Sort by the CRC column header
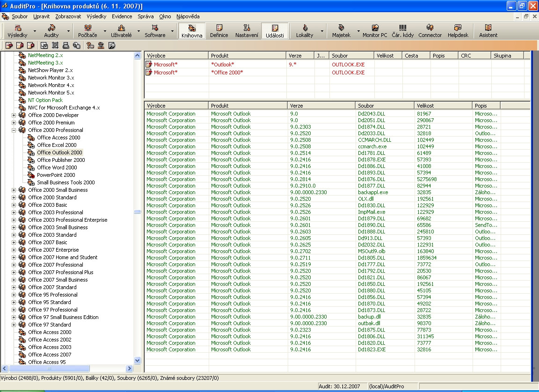 [474, 56]
